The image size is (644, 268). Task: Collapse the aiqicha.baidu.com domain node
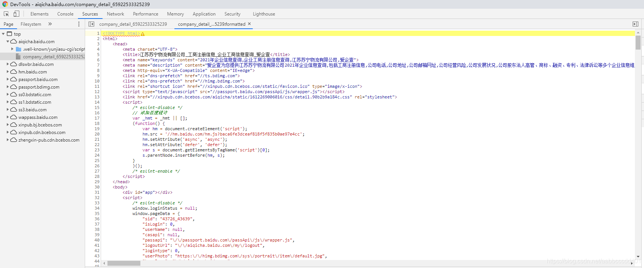point(8,41)
